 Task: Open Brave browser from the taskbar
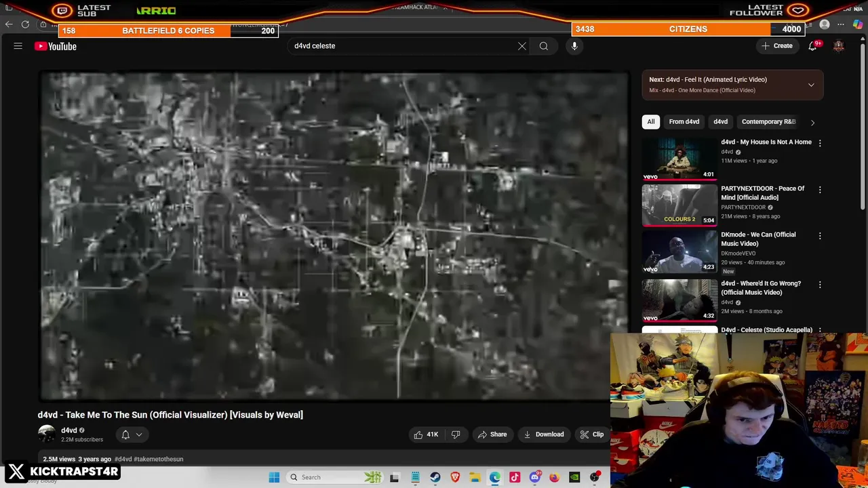coord(455,477)
